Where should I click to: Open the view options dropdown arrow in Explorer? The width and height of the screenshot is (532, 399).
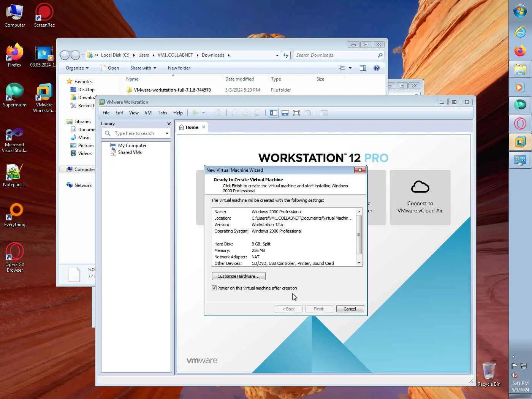(350, 68)
